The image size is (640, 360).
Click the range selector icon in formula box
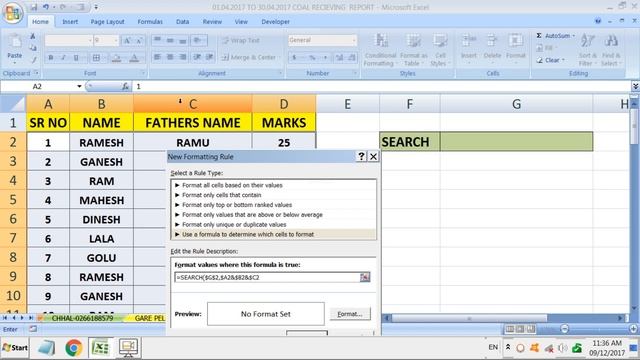(364, 278)
